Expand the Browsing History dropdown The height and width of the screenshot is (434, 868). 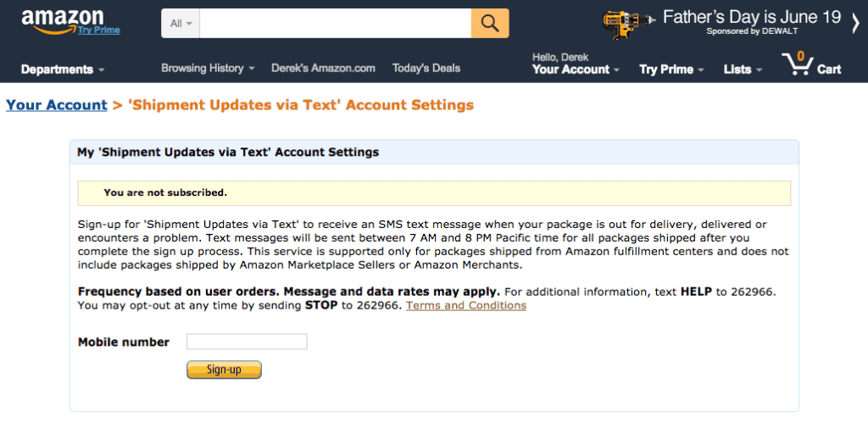[x=207, y=68]
